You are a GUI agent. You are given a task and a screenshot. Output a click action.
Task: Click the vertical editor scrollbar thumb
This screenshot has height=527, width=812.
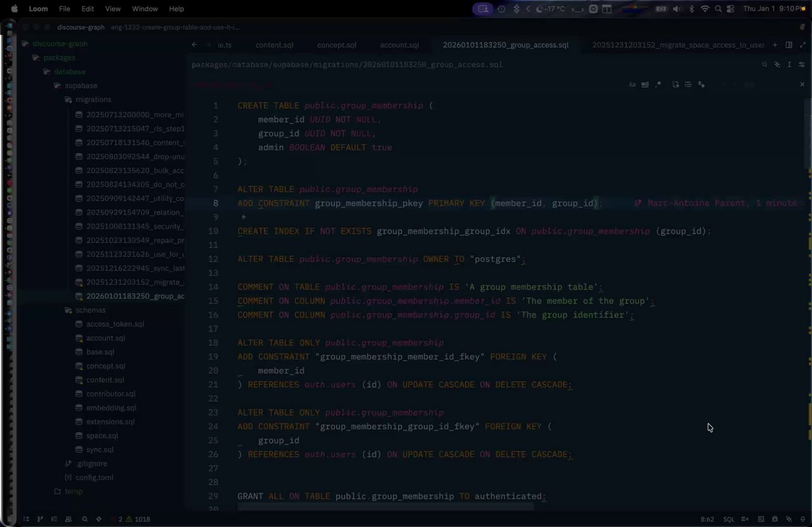[808, 133]
